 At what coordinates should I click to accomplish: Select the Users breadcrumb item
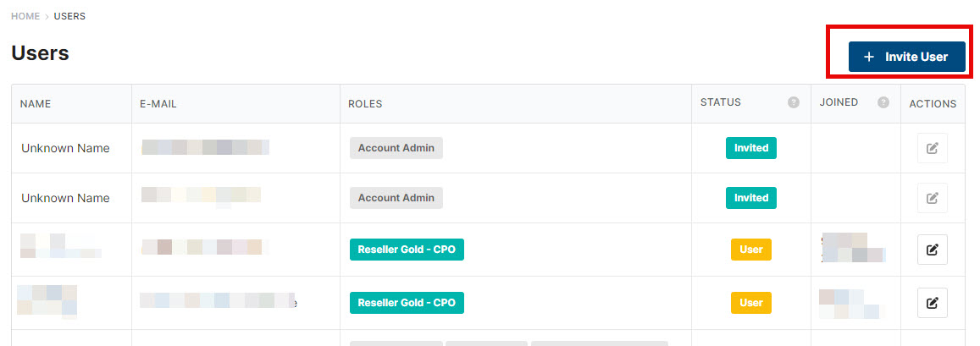click(x=69, y=16)
